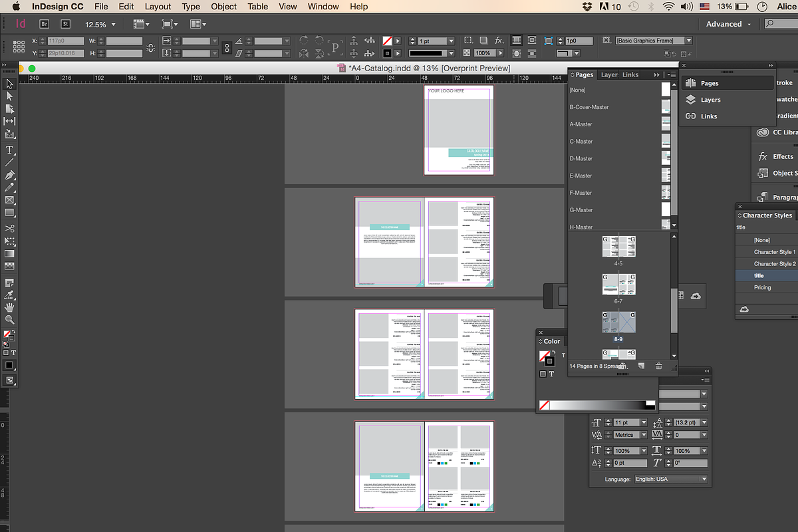Image resolution: width=798 pixels, height=532 pixels.
Task: Select the Zoom tool
Action: coord(9,320)
